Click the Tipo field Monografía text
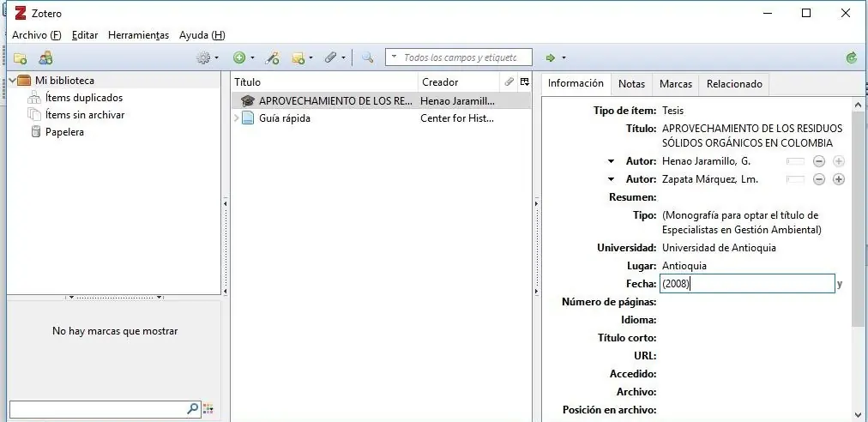Screen dimensions: 868x422 click(x=742, y=222)
